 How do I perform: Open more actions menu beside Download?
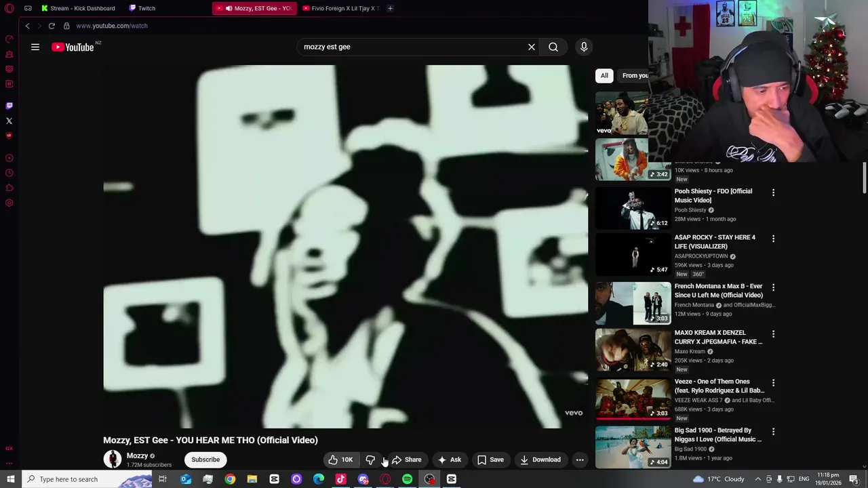click(x=580, y=460)
